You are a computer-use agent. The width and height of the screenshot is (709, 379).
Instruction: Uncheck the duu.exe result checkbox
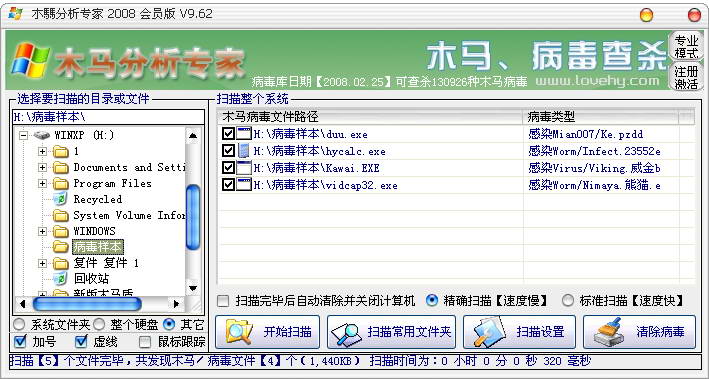[x=228, y=134]
